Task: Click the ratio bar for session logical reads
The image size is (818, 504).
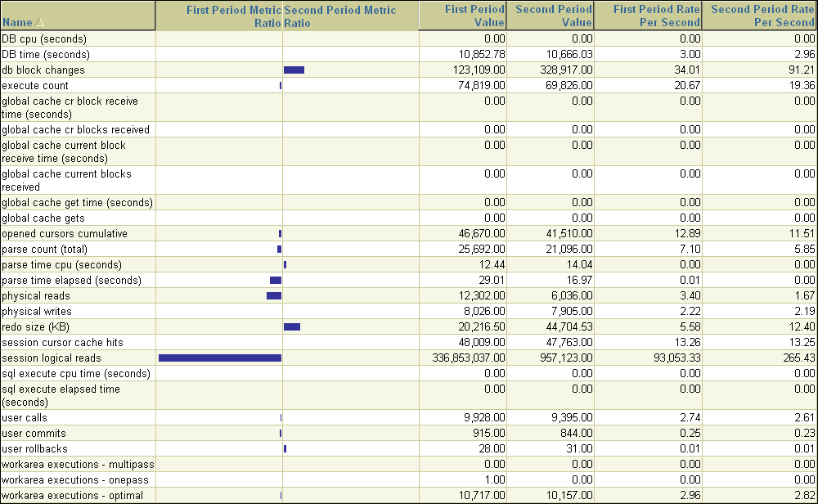Action: coord(218,357)
